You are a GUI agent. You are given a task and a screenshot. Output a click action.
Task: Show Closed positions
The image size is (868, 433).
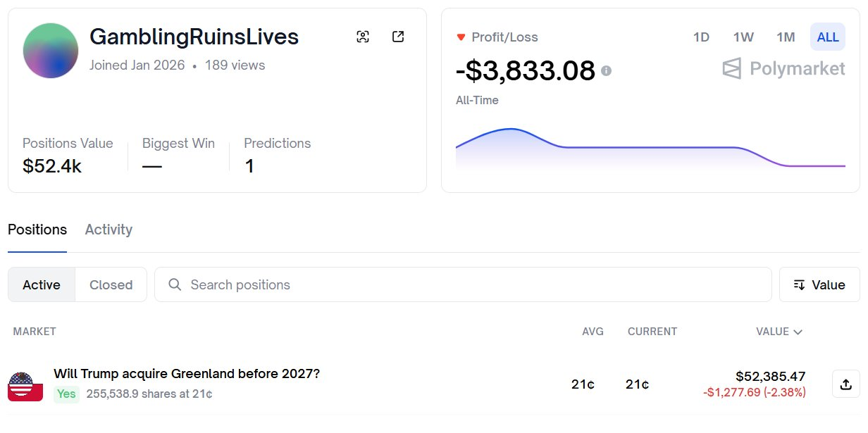[111, 284]
